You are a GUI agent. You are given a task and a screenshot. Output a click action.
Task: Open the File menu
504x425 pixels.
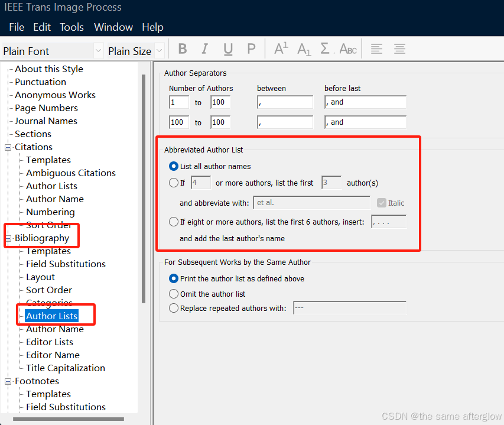point(17,27)
